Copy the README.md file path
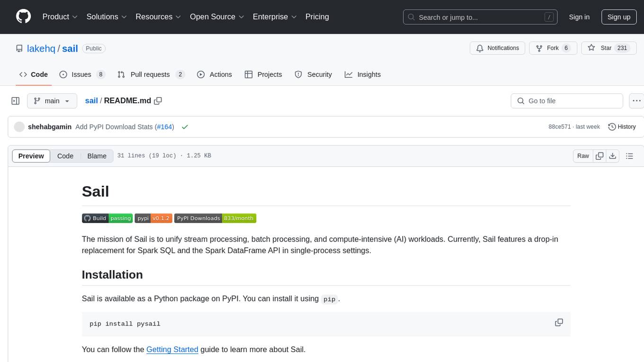This screenshot has height=362, width=644. (158, 101)
